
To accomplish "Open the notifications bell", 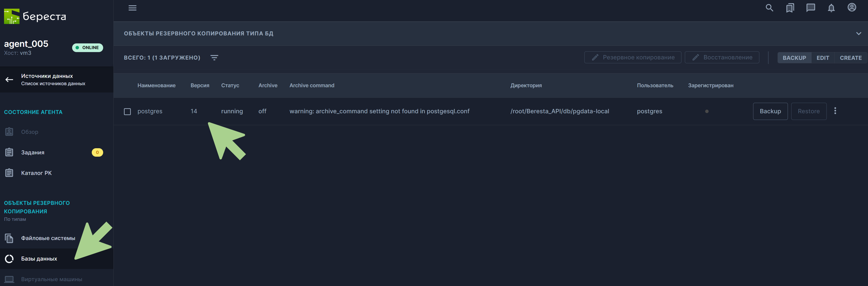I will click(x=831, y=8).
